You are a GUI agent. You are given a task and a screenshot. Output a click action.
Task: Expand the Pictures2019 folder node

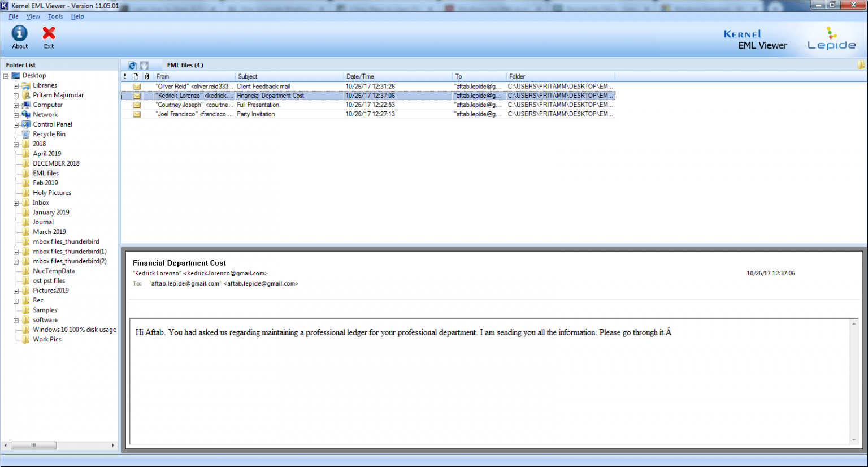(16, 290)
